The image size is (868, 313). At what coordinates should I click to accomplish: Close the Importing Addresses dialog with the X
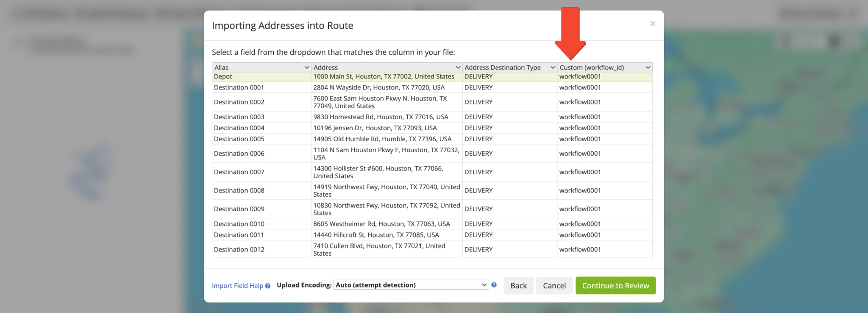653,24
